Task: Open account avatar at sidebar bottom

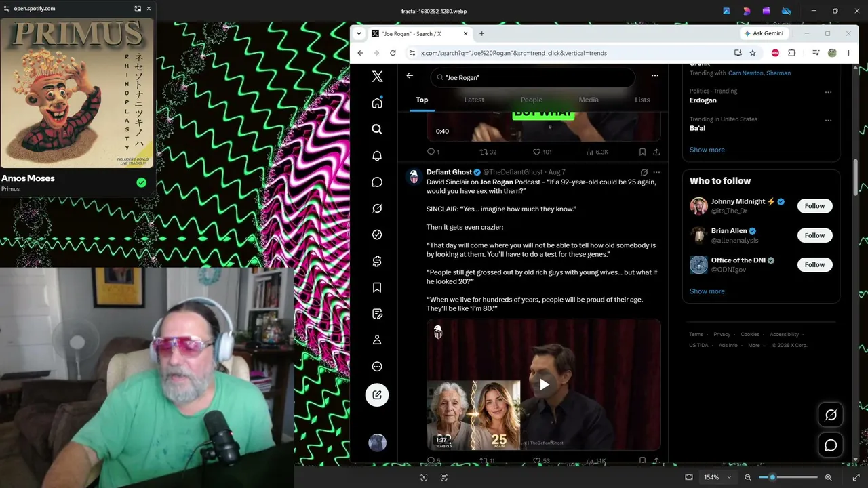Action: pos(377,443)
